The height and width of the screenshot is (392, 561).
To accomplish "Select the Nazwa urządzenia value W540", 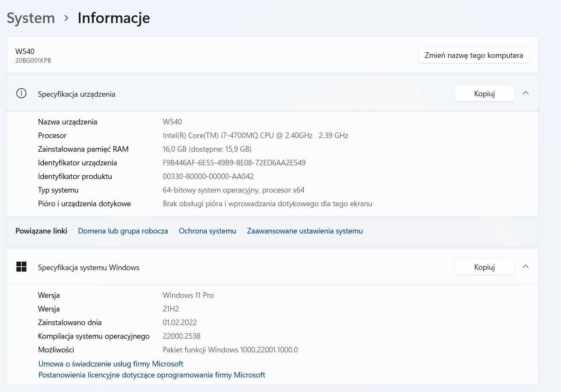I will pos(172,122).
